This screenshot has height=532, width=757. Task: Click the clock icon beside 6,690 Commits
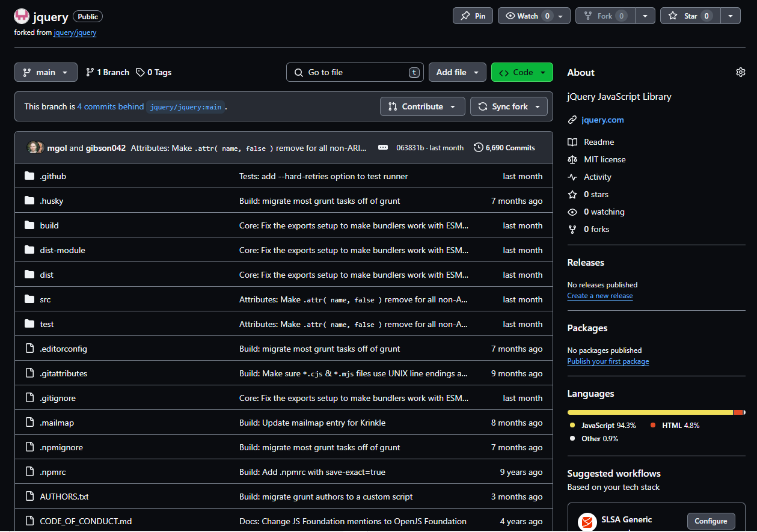pyautogui.click(x=478, y=147)
